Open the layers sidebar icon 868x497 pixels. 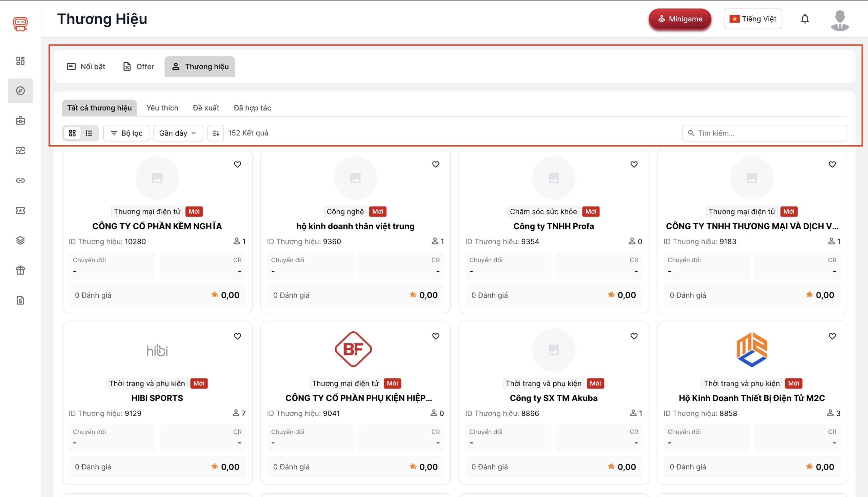tap(20, 240)
